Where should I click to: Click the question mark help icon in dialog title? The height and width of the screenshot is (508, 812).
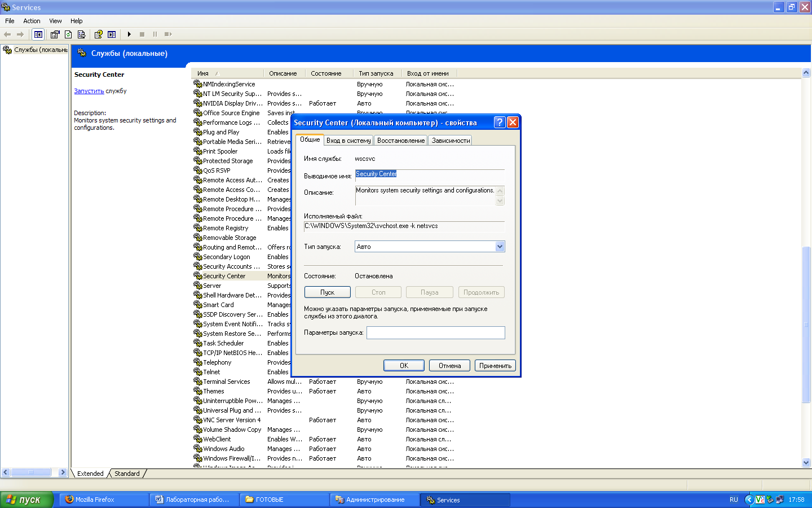click(499, 122)
